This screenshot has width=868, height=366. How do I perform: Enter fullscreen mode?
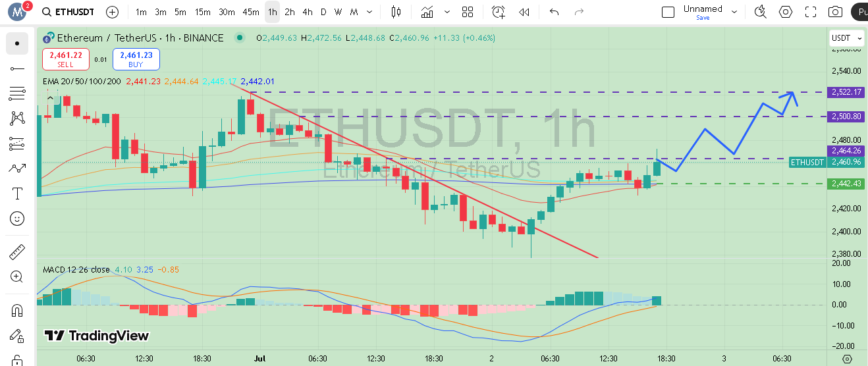[x=811, y=12]
